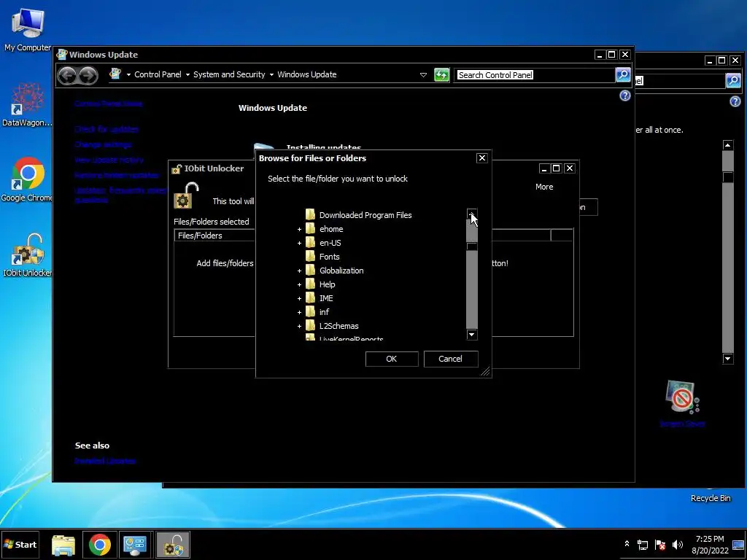This screenshot has width=747, height=560.
Task: Switch to IObit Unlocker on the taskbar
Action: (x=173, y=545)
